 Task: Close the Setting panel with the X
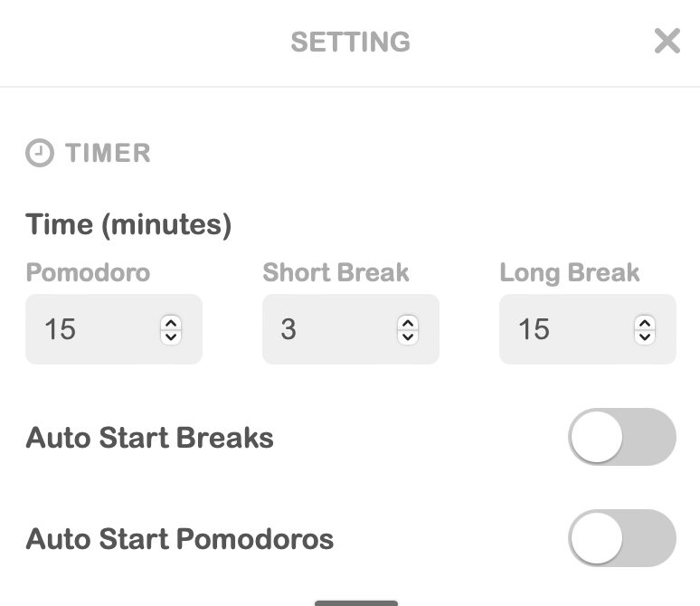pyautogui.click(x=667, y=41)
